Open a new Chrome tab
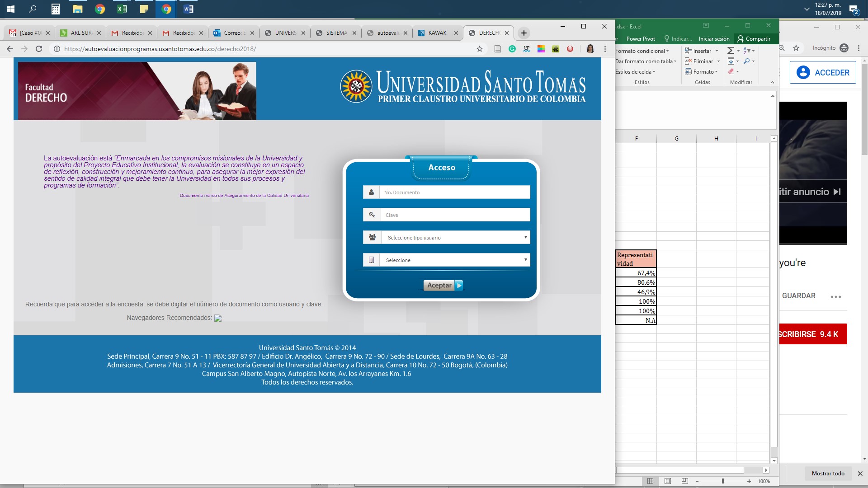 click(x=524, y=33)
